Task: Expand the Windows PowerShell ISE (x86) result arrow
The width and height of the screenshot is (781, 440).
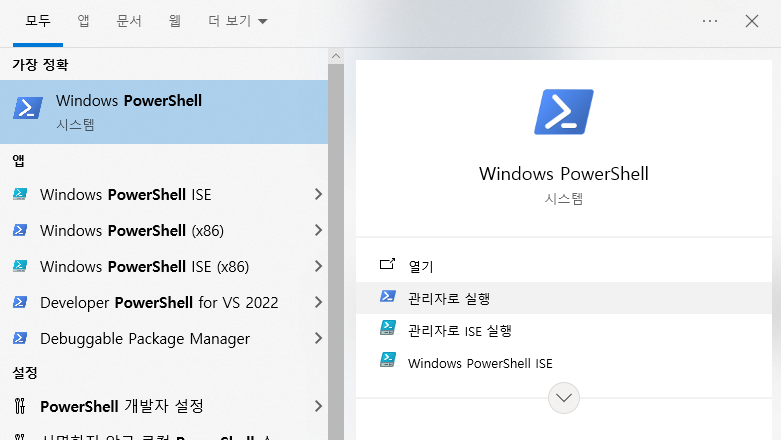Action: [x=318, y=266]
